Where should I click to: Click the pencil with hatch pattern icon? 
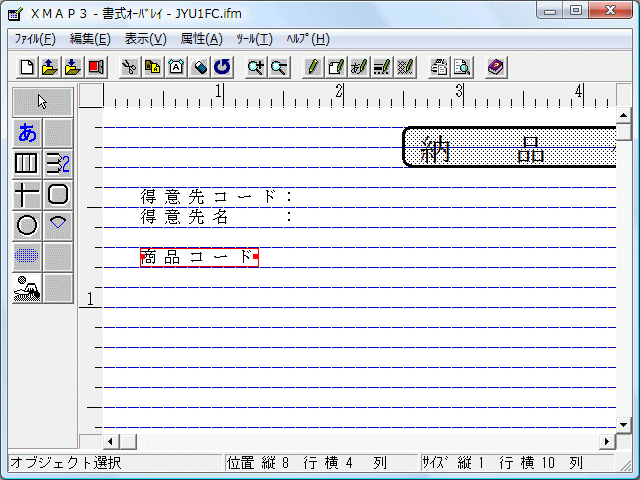(405, 67)
